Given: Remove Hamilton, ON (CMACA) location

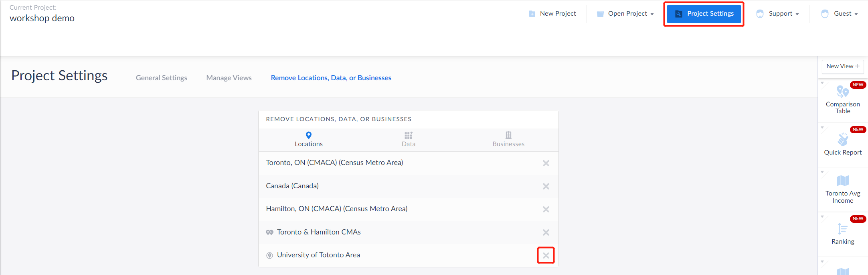Looking at the screenshot, I should pos(546,209).
